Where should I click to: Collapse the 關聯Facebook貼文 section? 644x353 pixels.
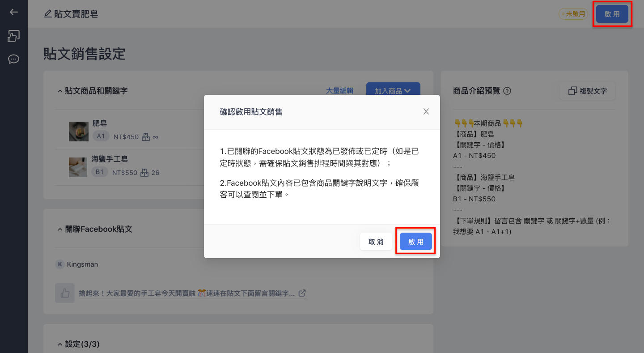click(60, 229)
